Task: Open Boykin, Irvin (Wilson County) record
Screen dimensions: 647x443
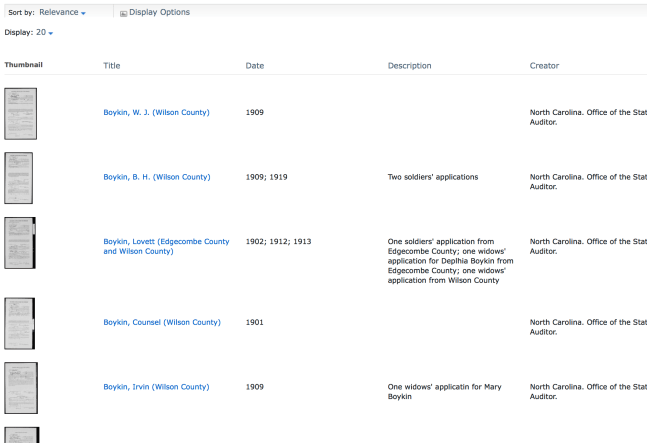Action: click(156, 387)
